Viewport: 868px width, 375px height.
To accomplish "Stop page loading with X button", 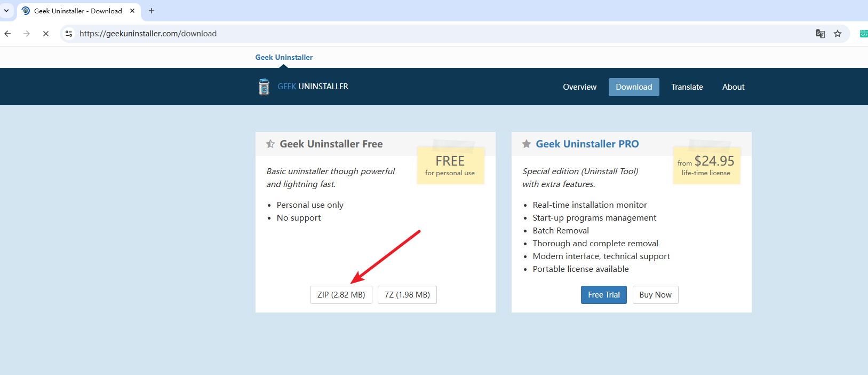I will pos(46,34).
